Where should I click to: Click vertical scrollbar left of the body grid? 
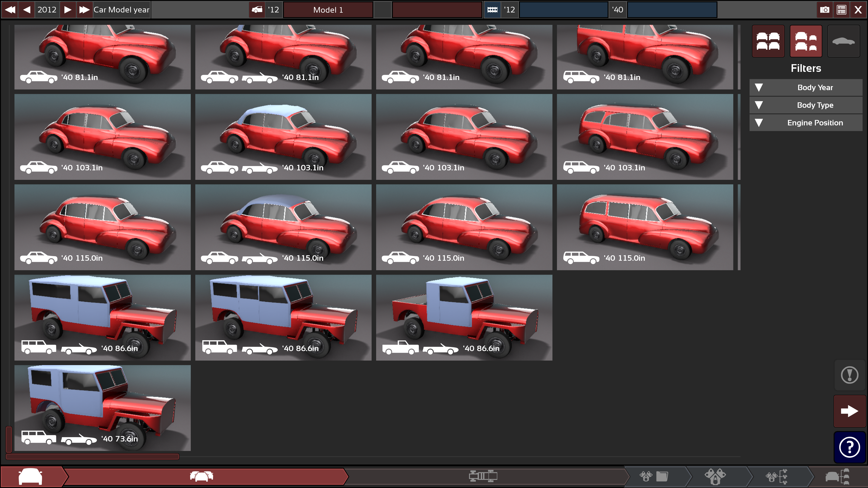[x=9, y=439]
